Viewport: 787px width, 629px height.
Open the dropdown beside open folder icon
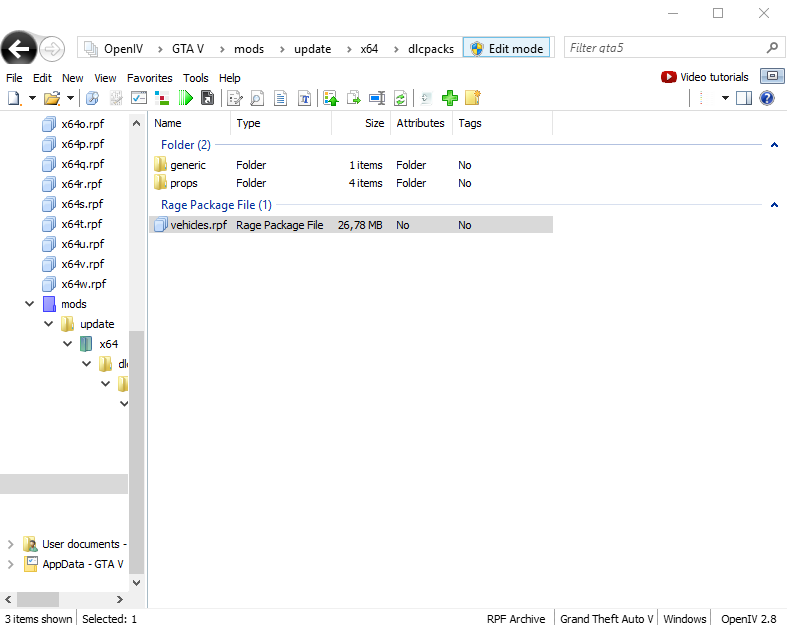(x=71, y=98)
